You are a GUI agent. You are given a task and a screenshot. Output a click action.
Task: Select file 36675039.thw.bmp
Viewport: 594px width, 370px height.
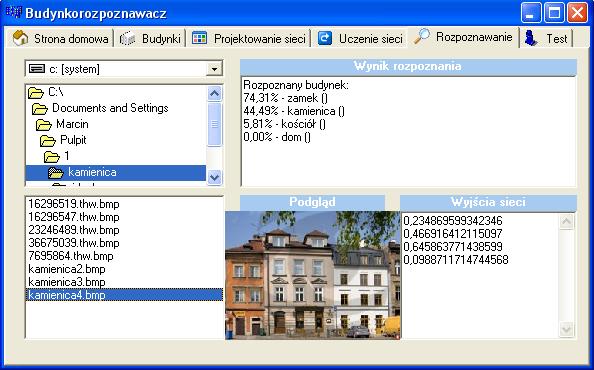(74, 243)
